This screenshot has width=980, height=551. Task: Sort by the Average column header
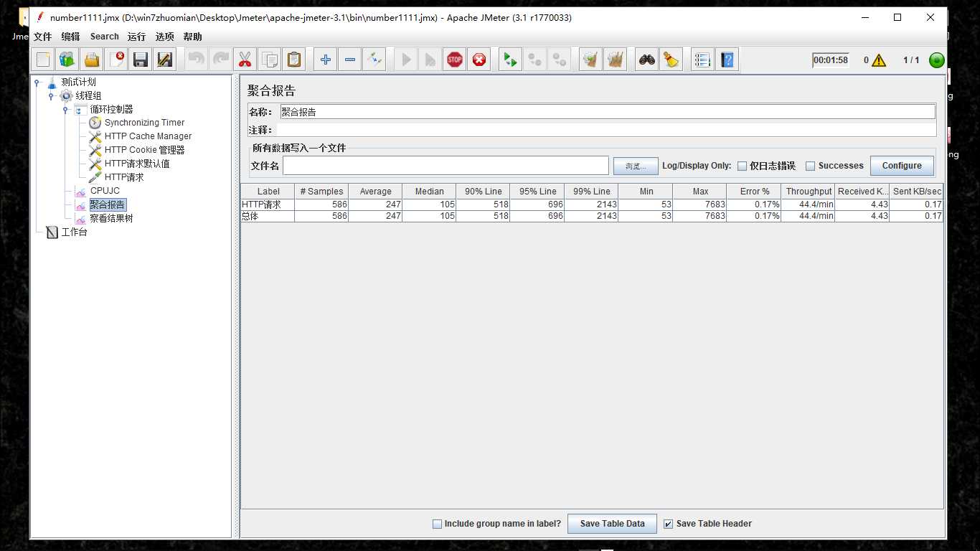tap(375, 192)
